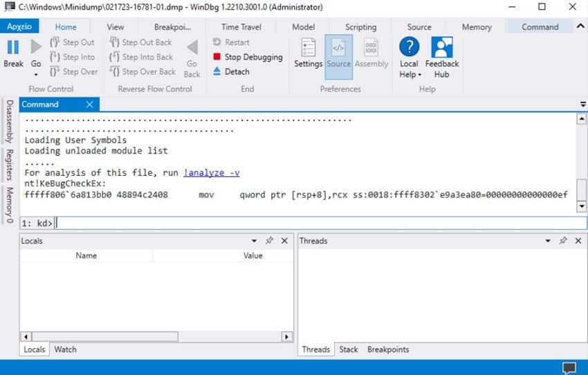Click the Name column header in Locals

coord(86,256)
